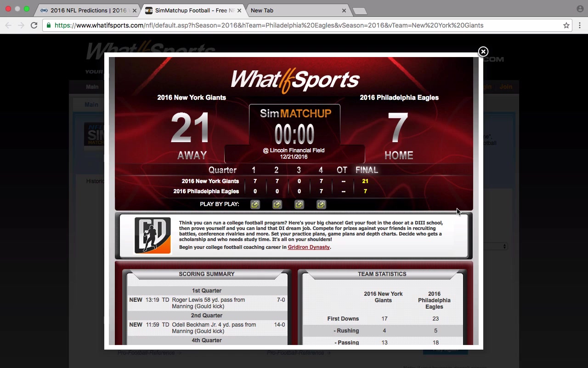Viewport: 588px width, 368px height.
Task: Click the Roger Lewis 58 yd. touchdown entry
Action: tap(208, 303)
